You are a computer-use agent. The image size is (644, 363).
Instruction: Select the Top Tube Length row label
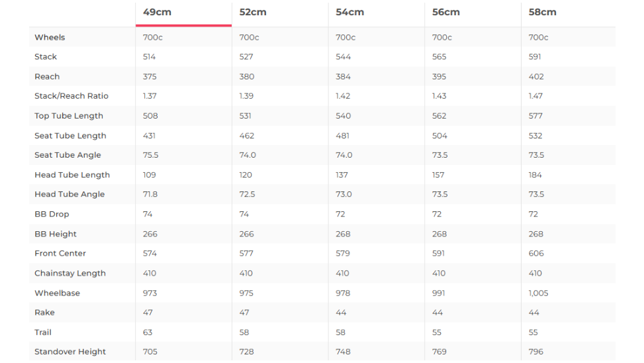pyautogui.click(x=69, y=116)
